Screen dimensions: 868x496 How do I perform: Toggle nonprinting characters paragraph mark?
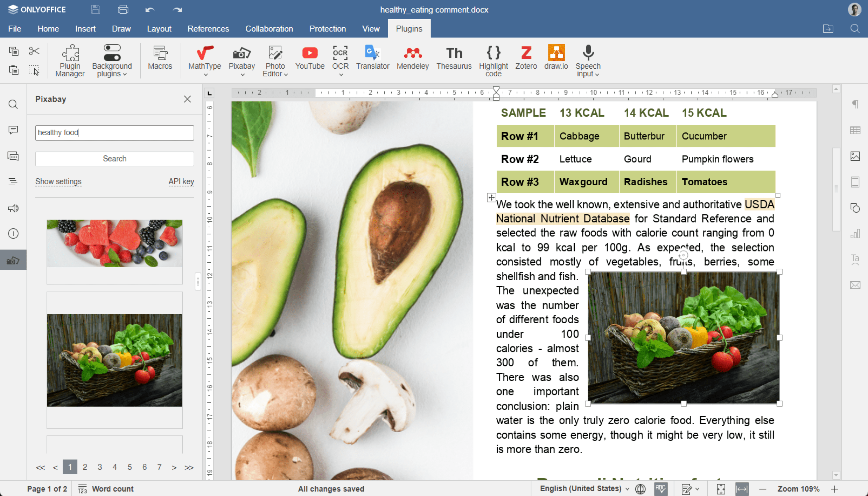(x=855, y=104)
